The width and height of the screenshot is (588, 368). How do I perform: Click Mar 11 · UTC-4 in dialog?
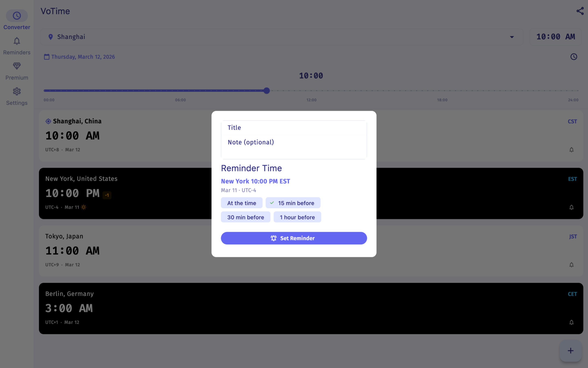point(238,190)
